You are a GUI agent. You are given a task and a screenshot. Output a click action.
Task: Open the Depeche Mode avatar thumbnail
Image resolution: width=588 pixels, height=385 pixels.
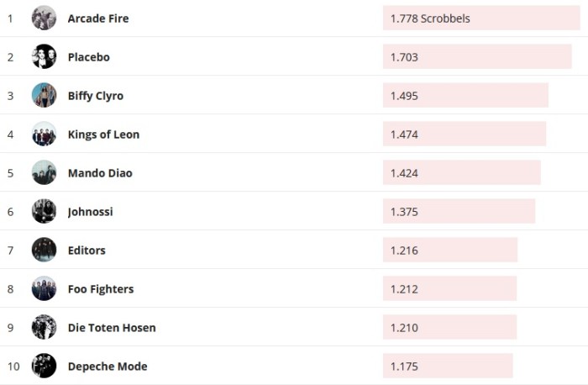click(44, 366)
